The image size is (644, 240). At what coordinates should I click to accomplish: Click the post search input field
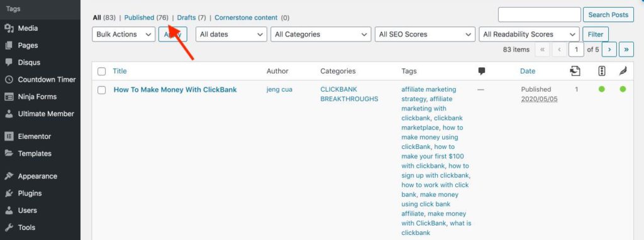[x=539, y=15]
